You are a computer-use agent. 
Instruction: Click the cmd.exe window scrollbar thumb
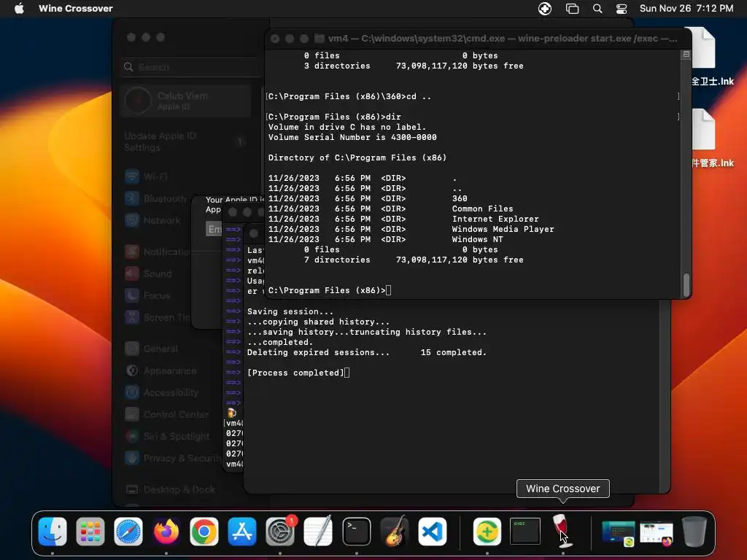pyautogui.click(x=686, y=285)
